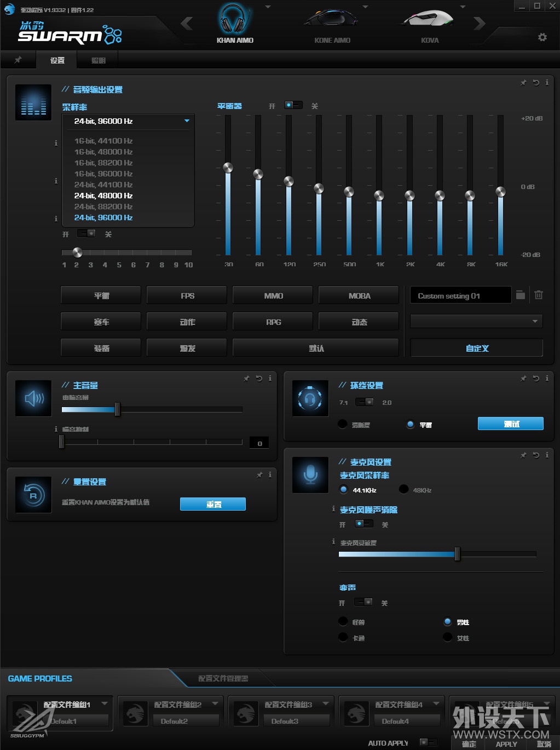Screen dimensions: 560x750
Task: Open dropdown arrow above KONE AIMO device
Action: tap(365, 7)
